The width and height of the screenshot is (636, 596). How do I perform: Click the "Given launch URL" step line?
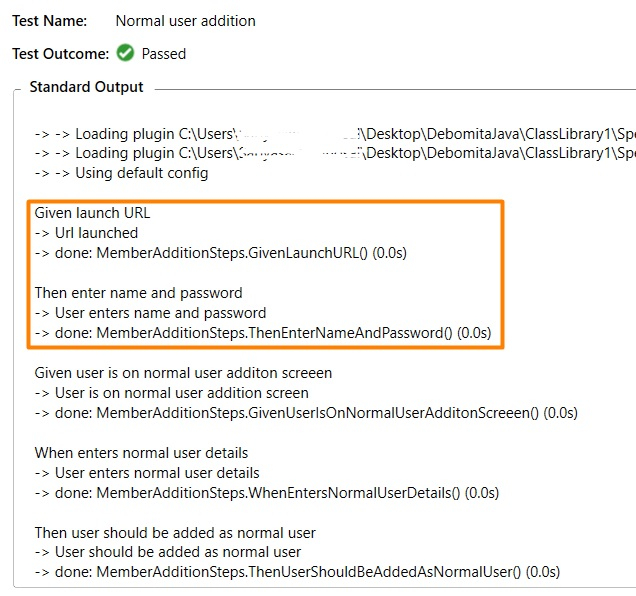point(92,213)
